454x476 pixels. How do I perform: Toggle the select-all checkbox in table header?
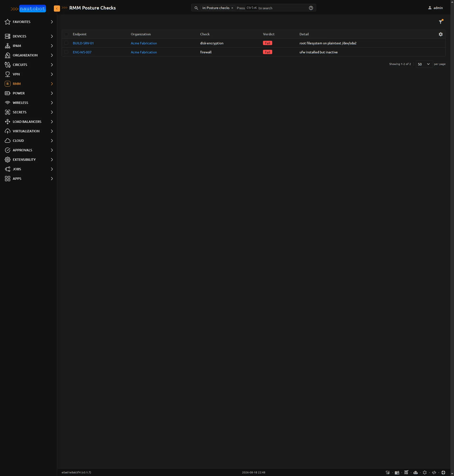[x=66, y=34]
